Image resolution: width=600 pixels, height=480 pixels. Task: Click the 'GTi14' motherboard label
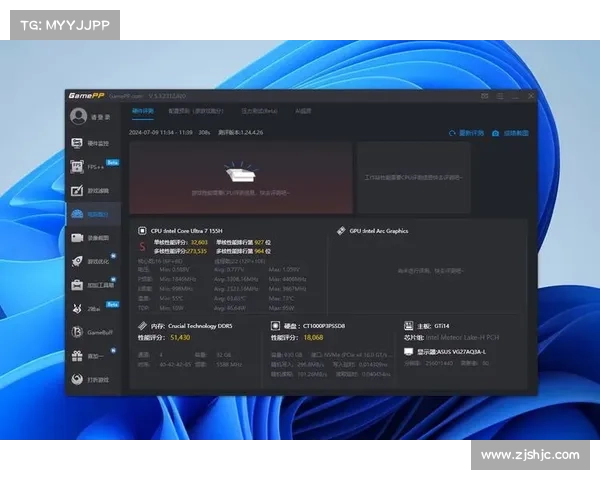coord(442,326)
